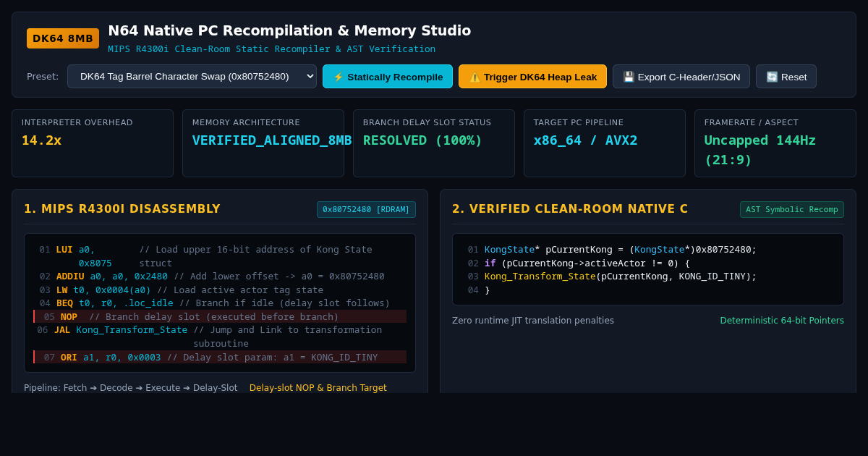Click C line 01 KongState pointer declaration
The width and height of the screenshot is (868, 456).
click(x=648, y=250)
